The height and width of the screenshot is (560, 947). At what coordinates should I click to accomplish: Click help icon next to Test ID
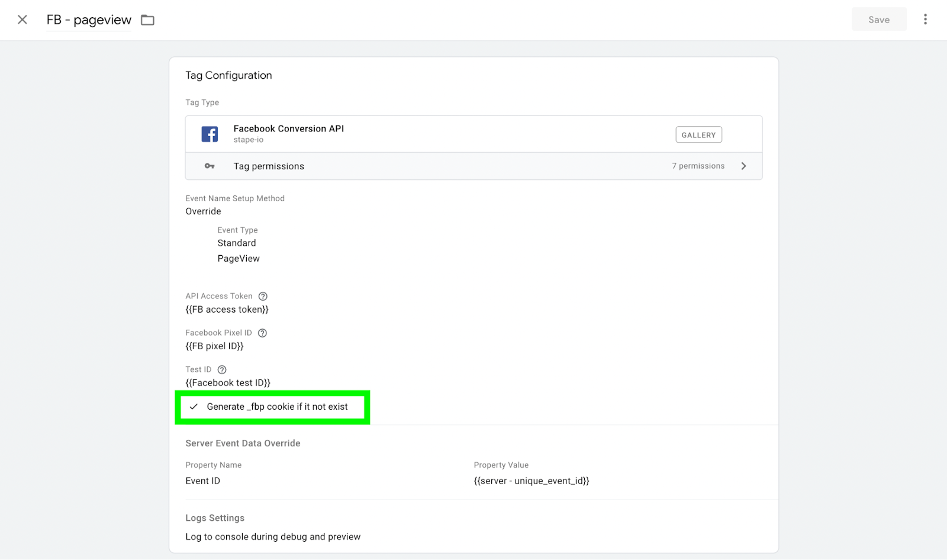coord(222,370)
